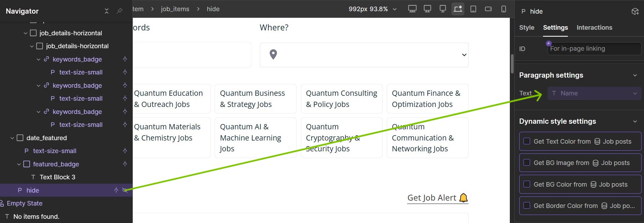Viewport: 644px width, 223px height.
Task: Click the create component cube icon
Action: click(635, 12)
